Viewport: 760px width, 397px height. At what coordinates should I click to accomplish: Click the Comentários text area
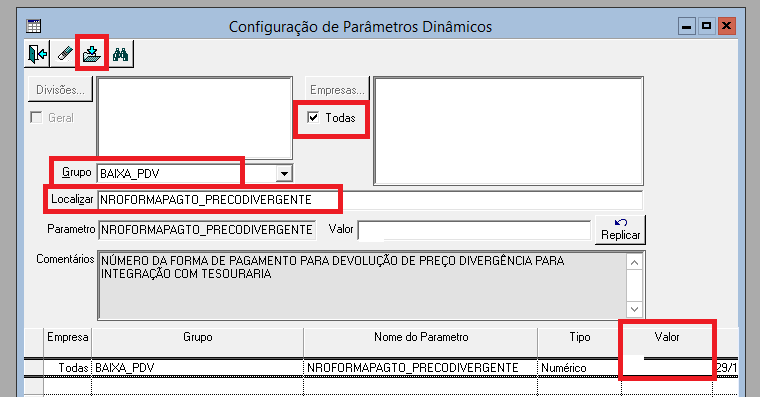click(362, 285)
